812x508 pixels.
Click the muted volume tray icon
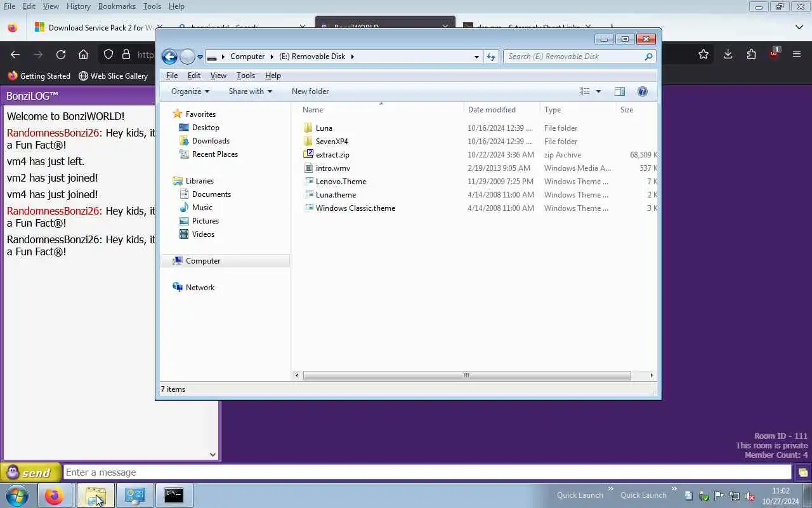click(x=750, y=496)
